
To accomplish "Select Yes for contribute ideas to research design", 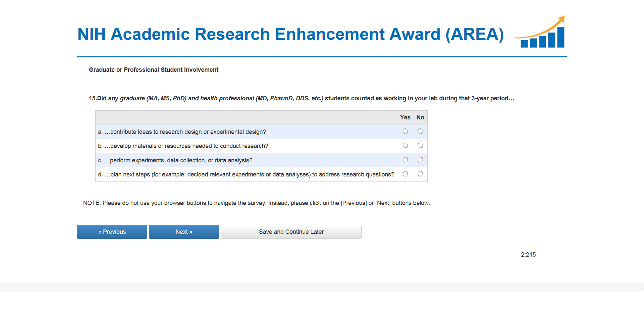I will [x=405, y=132].
